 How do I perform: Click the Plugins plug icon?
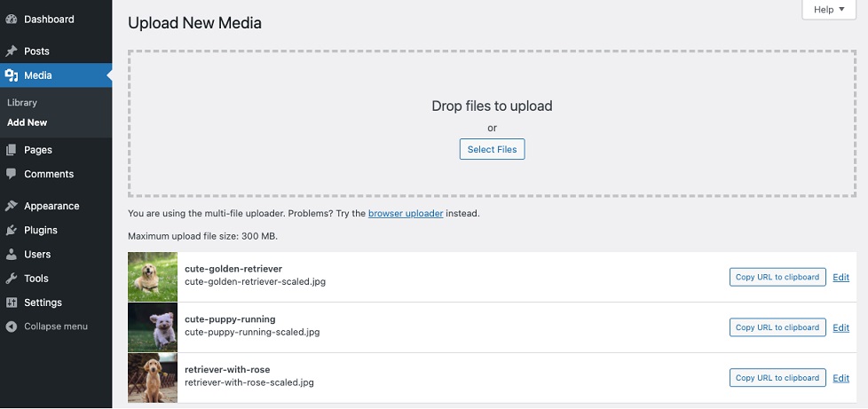tap(11, 231)
